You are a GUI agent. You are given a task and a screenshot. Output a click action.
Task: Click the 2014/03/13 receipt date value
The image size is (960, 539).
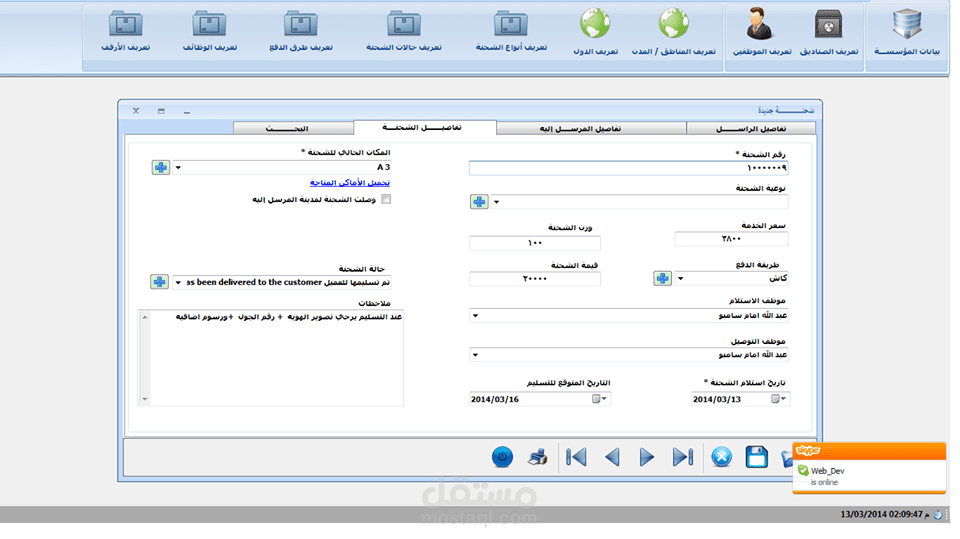[x=717, y=399]
